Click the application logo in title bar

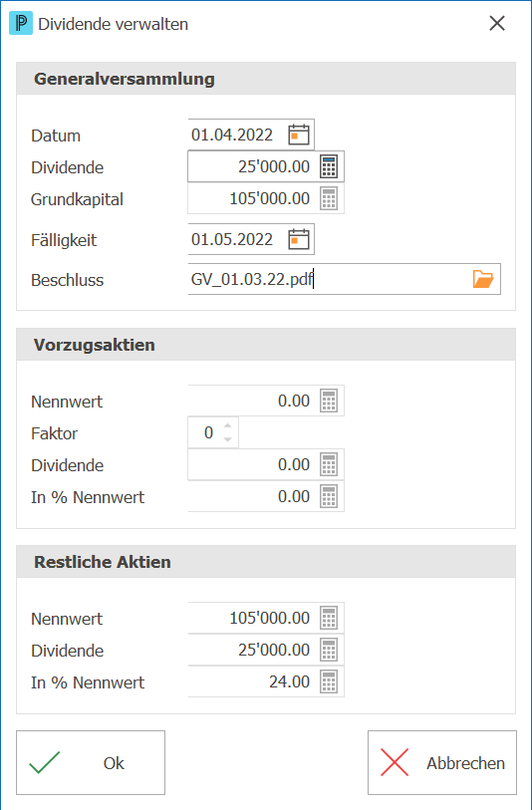(x=21, y=24)
